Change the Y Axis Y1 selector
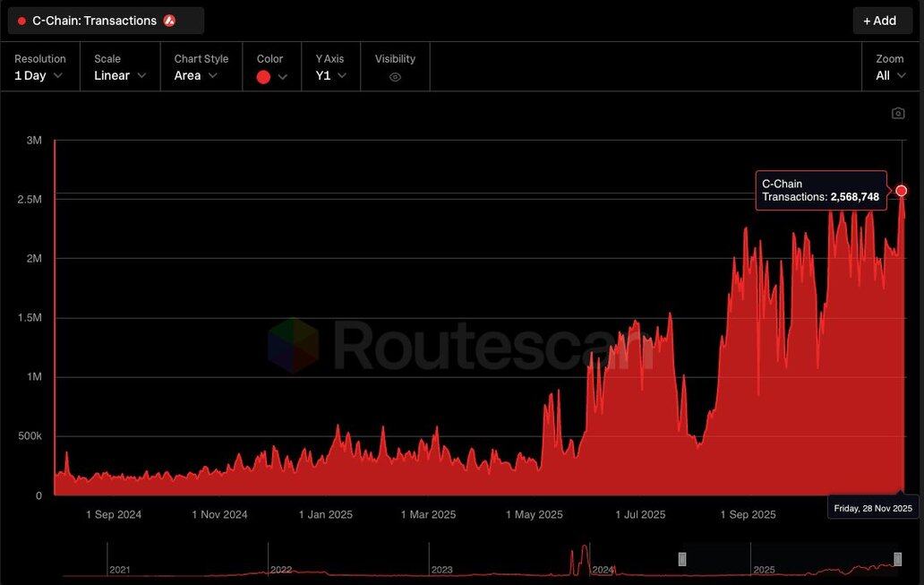The height and width of the screenshot is (585, 924). tap(330, 75)
